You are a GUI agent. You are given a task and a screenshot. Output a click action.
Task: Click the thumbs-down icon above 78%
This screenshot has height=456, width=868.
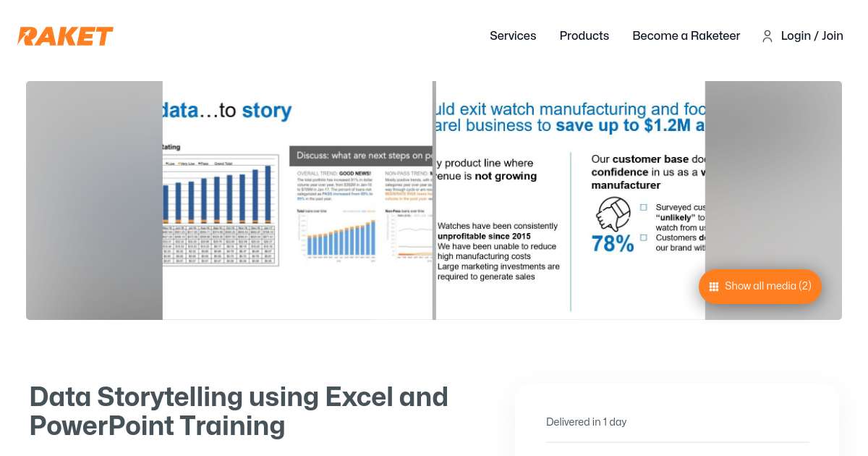pyautogui.click(x=613, y=214)
